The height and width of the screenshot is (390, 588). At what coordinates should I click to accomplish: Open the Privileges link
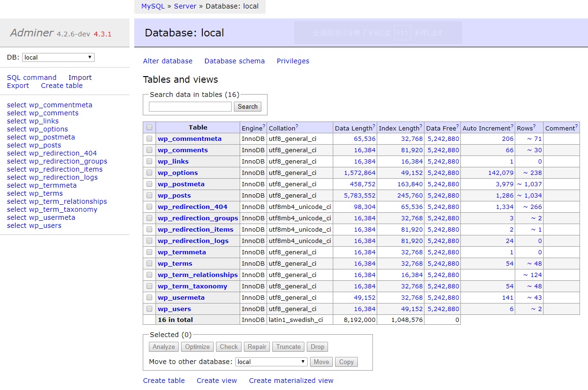pos(293,61)
